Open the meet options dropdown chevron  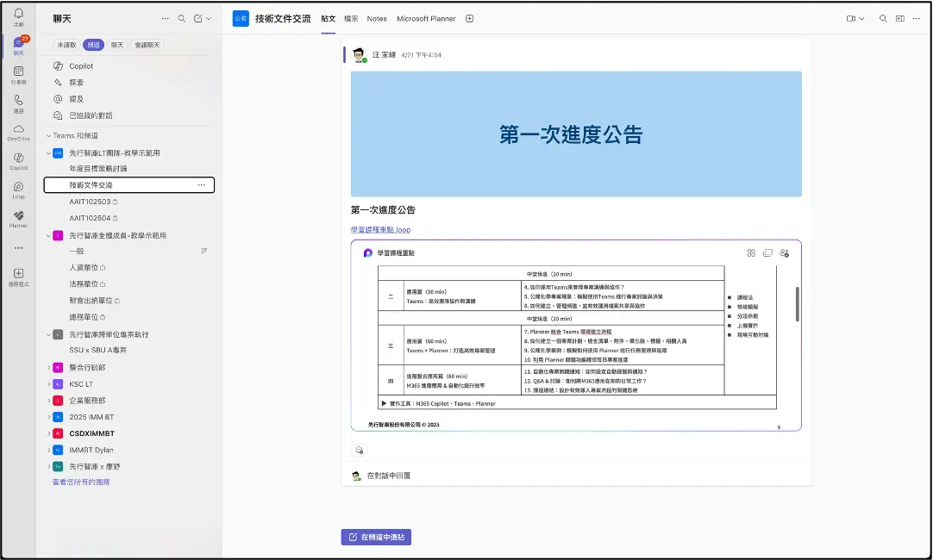[x=861, y=19]
